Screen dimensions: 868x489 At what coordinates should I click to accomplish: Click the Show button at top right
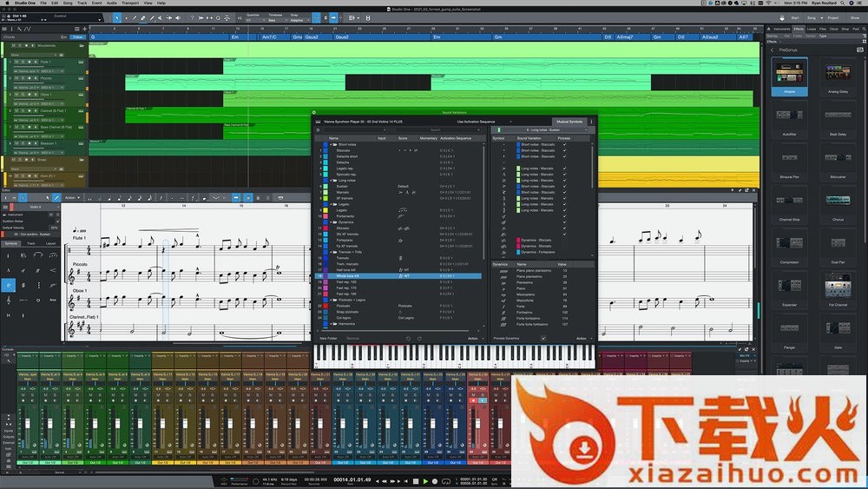point(855,17)
